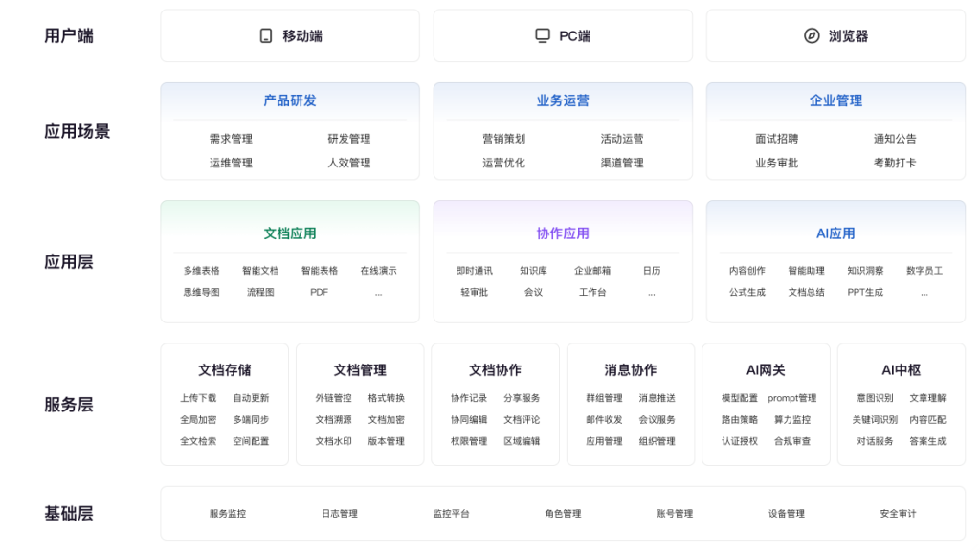Select 思维导图 in 文档应用

[x=201, y=292]
